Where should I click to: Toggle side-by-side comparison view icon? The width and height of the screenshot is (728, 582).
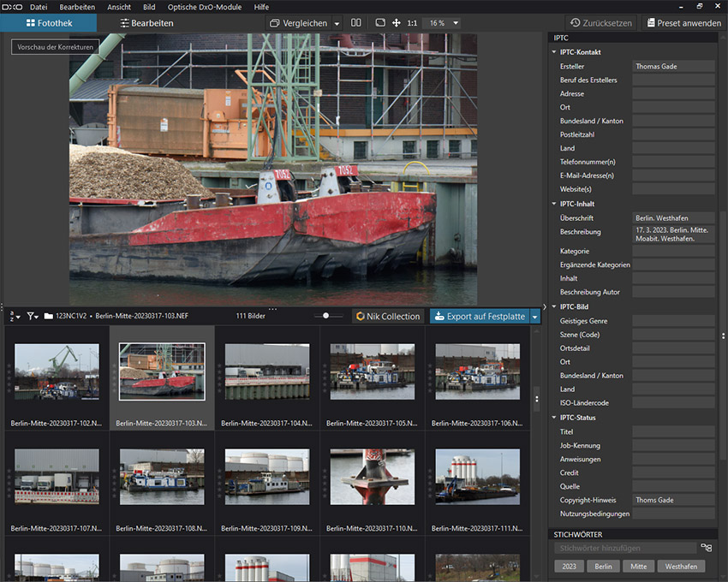point(355,23)
